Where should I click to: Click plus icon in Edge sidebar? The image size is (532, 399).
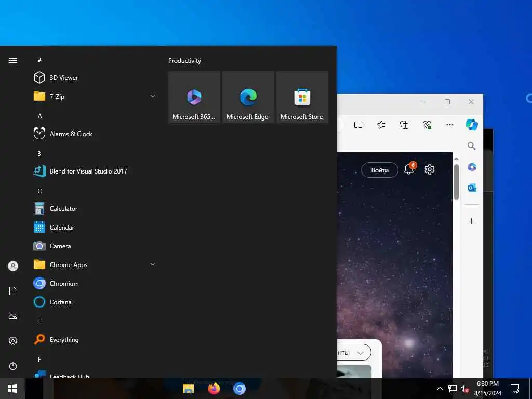(x=471, y=221)
